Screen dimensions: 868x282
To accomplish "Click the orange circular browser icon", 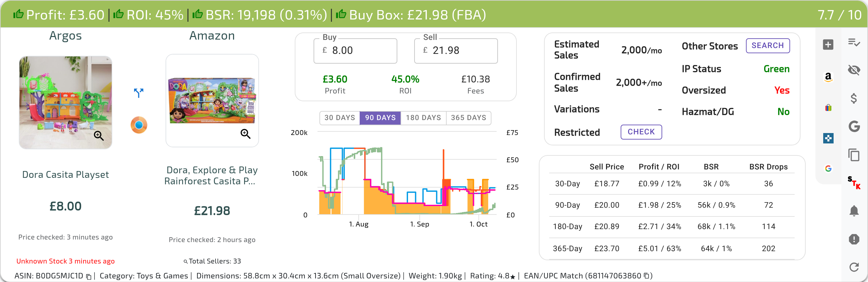I will (x=139, y=125).
